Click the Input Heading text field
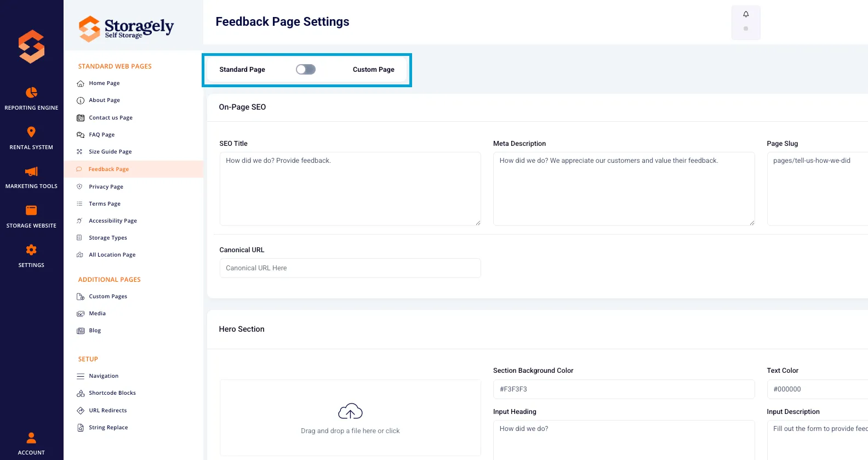Screen dimensions: 868x460 [624, 440]
